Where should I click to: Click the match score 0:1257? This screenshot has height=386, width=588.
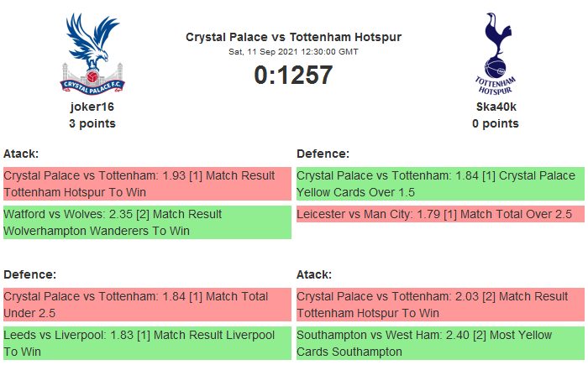click(x=293, y=75)
